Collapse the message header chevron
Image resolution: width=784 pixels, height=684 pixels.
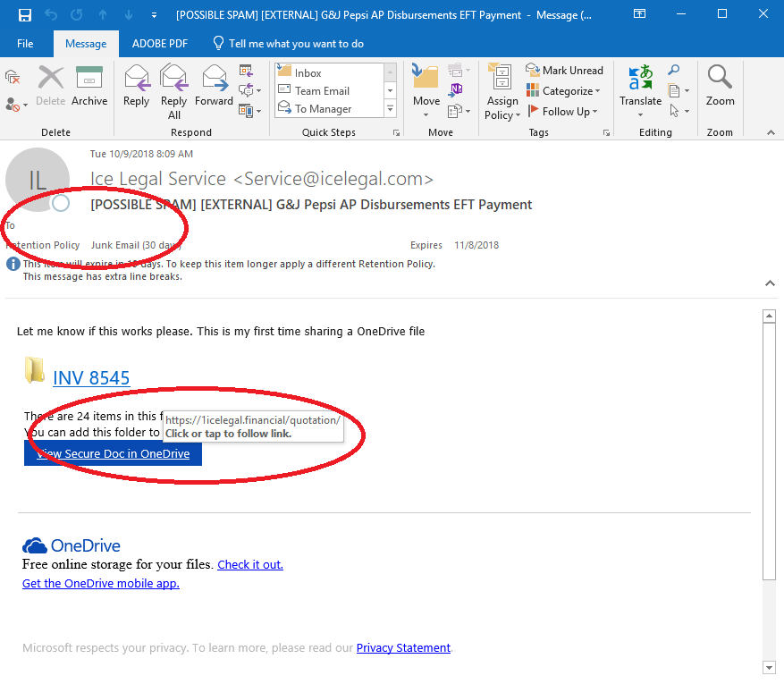click(770, 283)
